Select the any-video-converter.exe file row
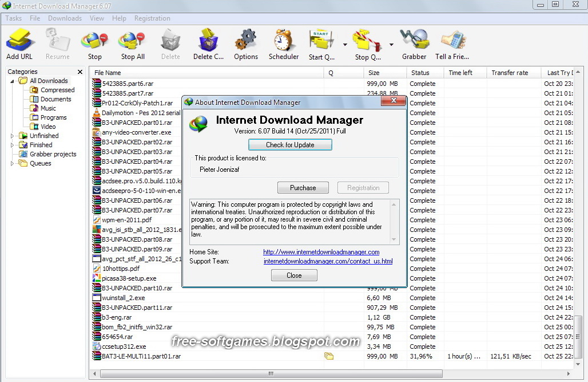The height and width of the screenshot is (382, 588). [x=332, y=132]
